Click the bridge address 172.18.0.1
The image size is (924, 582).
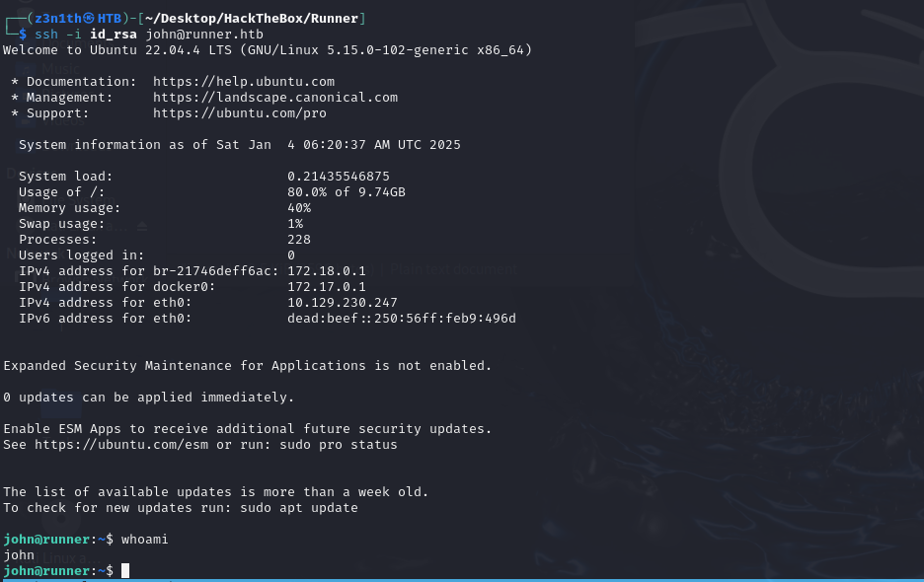[326, 271]
